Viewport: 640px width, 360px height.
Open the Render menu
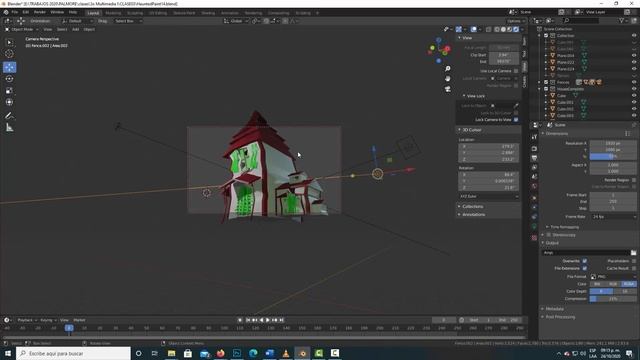[40, 12]
